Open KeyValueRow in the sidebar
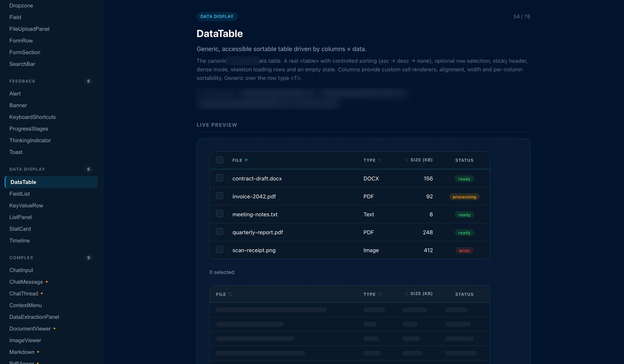The image size is (624, 364). click(26, 205)
